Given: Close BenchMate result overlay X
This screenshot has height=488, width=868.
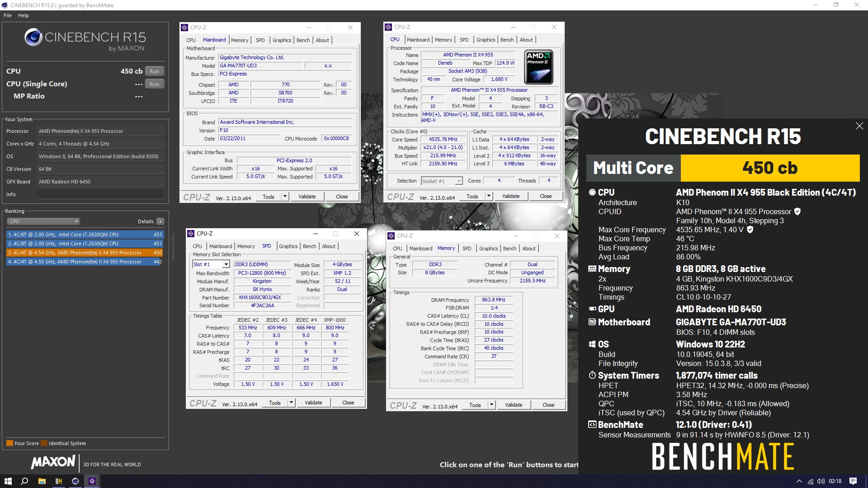Looking at the screenshot, I should pyautogui.click(x=859, y=126).
